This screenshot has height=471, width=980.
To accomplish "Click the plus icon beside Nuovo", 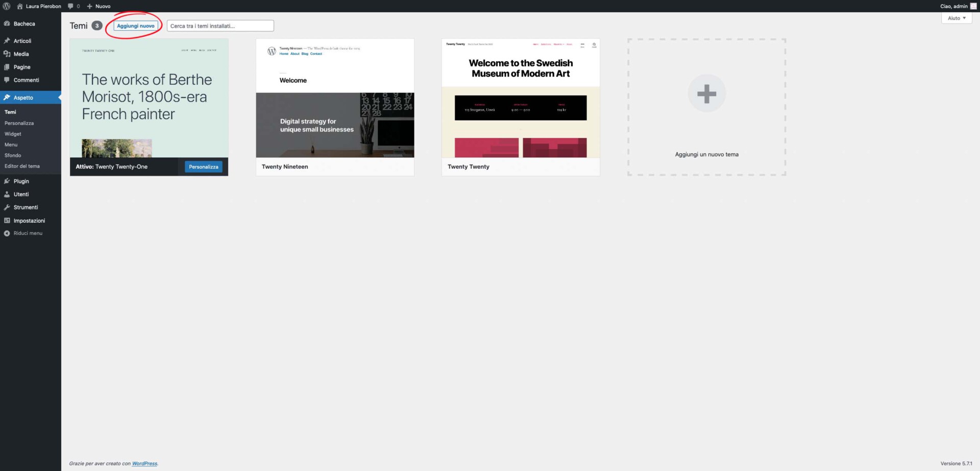I will (89, 6).
